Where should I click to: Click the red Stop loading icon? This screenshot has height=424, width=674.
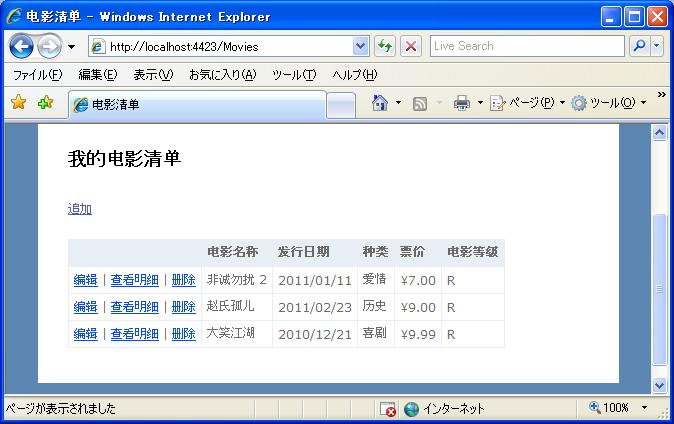tap(411, 46)
